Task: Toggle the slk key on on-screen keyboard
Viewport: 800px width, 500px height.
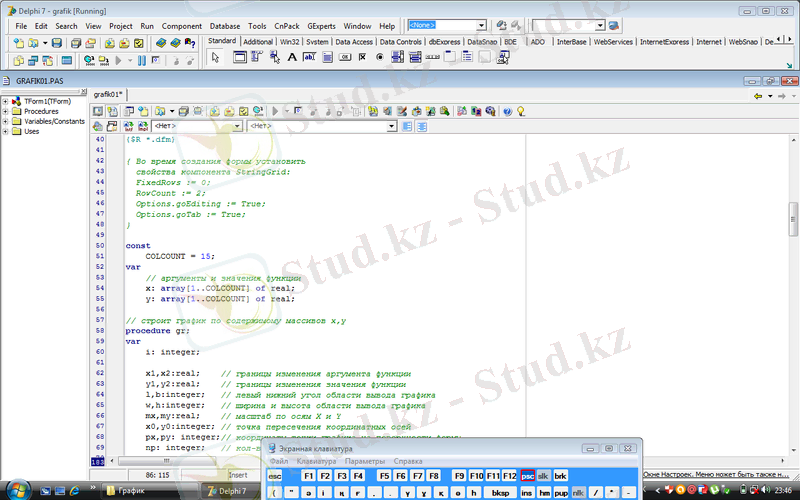Action: coord(544,476)
